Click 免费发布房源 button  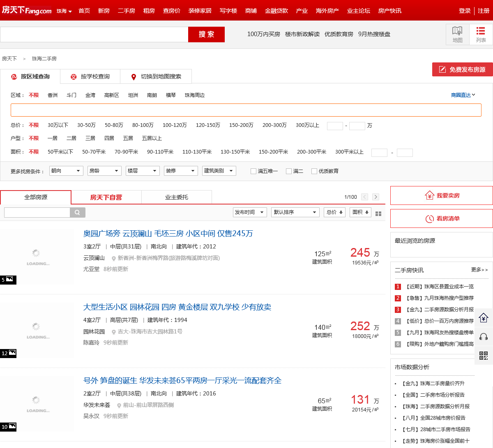click(x=463, y=69)
